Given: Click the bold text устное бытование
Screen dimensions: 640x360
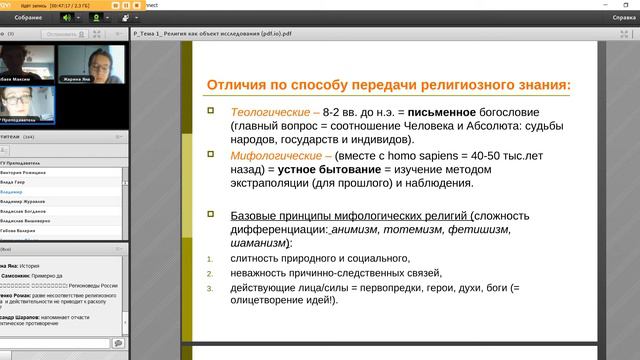Looking at the screenshot, I should click(x=329, y=169).
